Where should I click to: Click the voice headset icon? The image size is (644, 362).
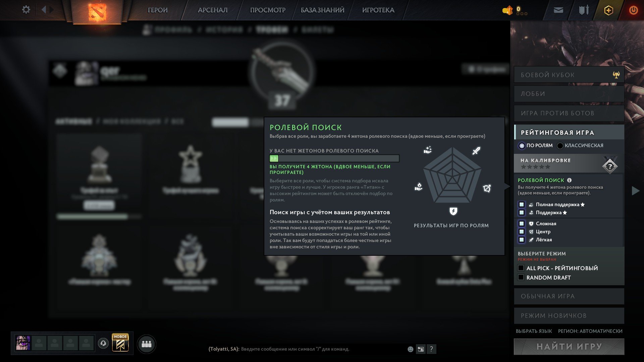click(x=103, y=343)
